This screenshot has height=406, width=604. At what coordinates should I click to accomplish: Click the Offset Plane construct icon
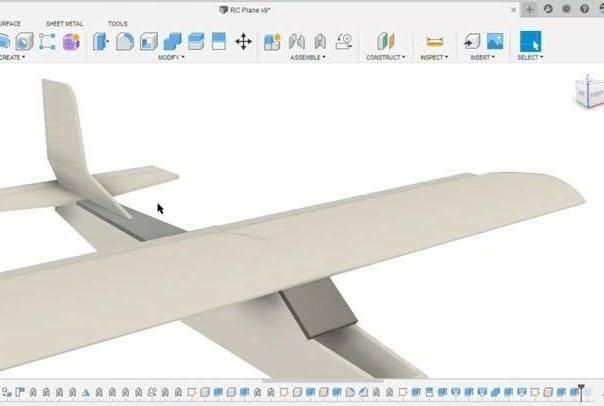[x=386, y=41]
